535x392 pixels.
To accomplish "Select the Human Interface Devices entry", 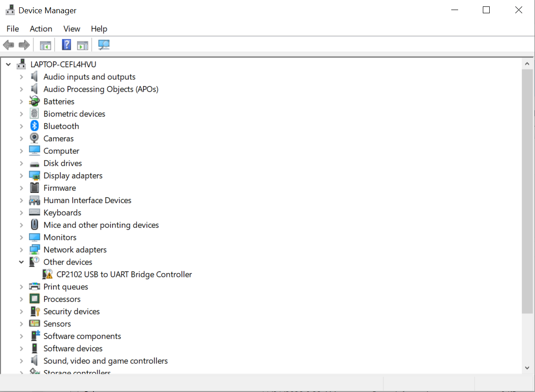I will pyautogui.click(x=87, y=200).
